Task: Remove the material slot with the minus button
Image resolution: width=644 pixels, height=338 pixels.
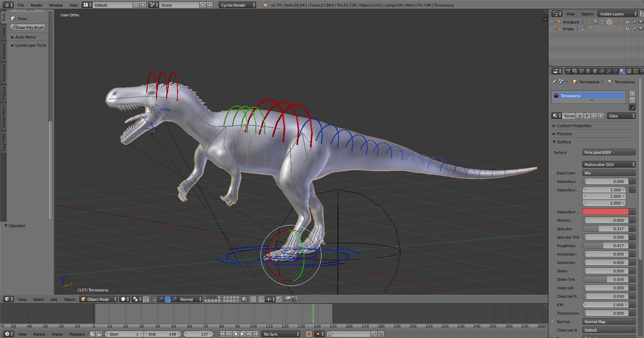Action: tap(632, 100)
